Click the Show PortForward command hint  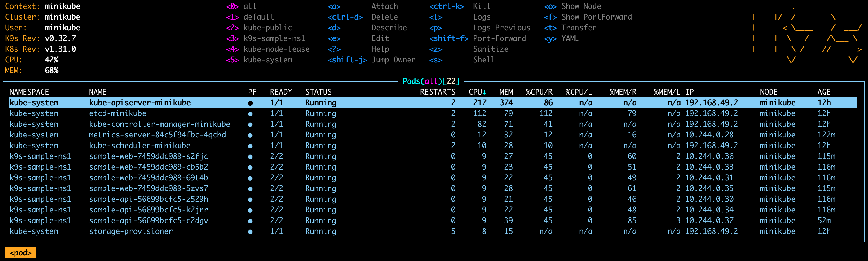click(x=596, y=17)
